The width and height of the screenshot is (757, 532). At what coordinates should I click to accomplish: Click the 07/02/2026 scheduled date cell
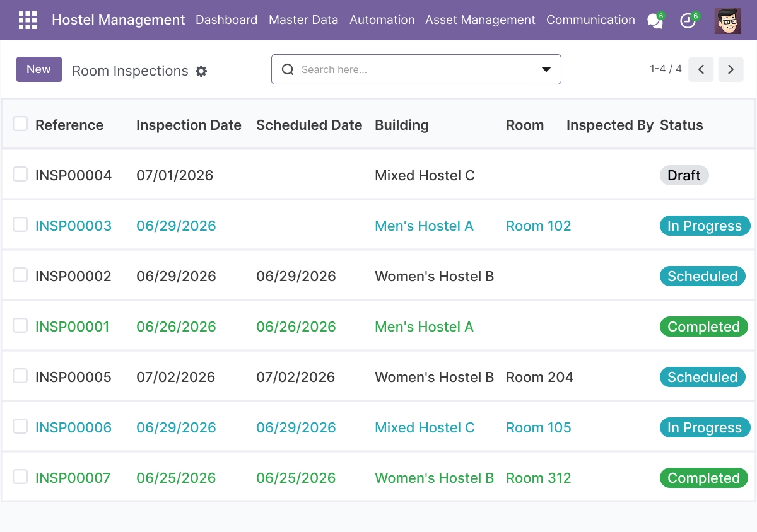coord(295,377)
